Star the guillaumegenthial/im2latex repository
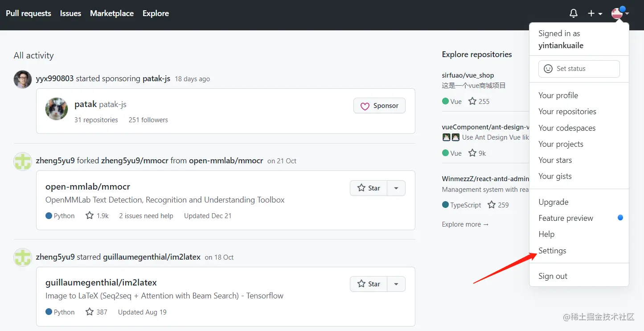The height and width of the screenshot is (331, 644). tap(369, 284)
